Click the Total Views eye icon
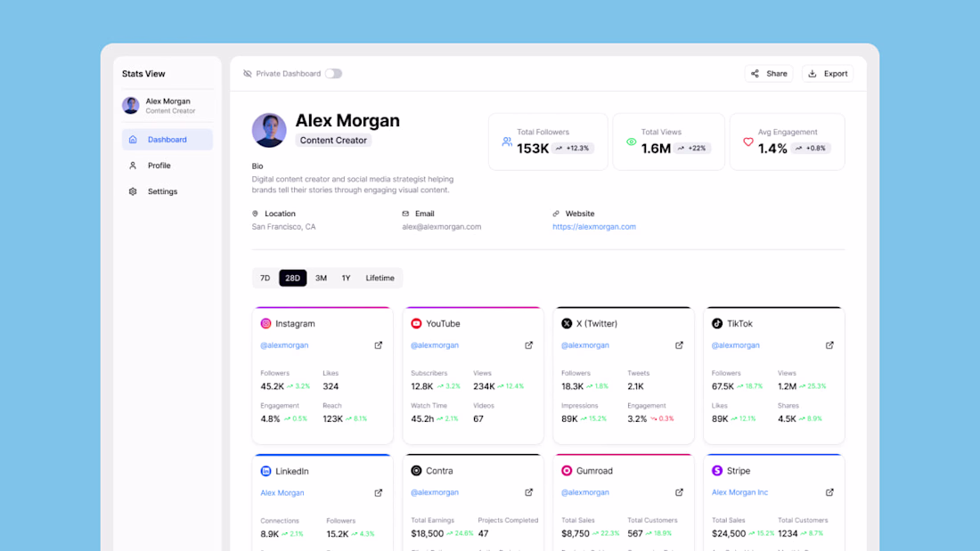 (x=632, y=142)
